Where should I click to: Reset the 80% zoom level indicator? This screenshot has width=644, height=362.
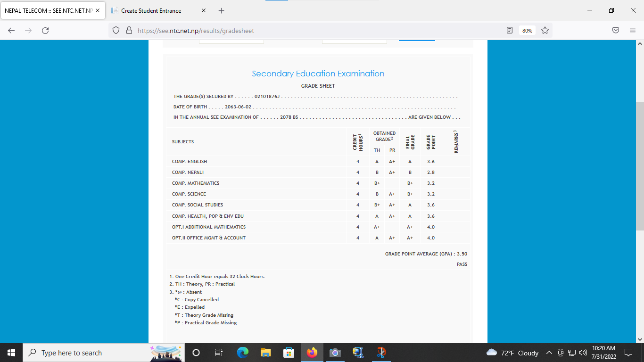(527, 30)
